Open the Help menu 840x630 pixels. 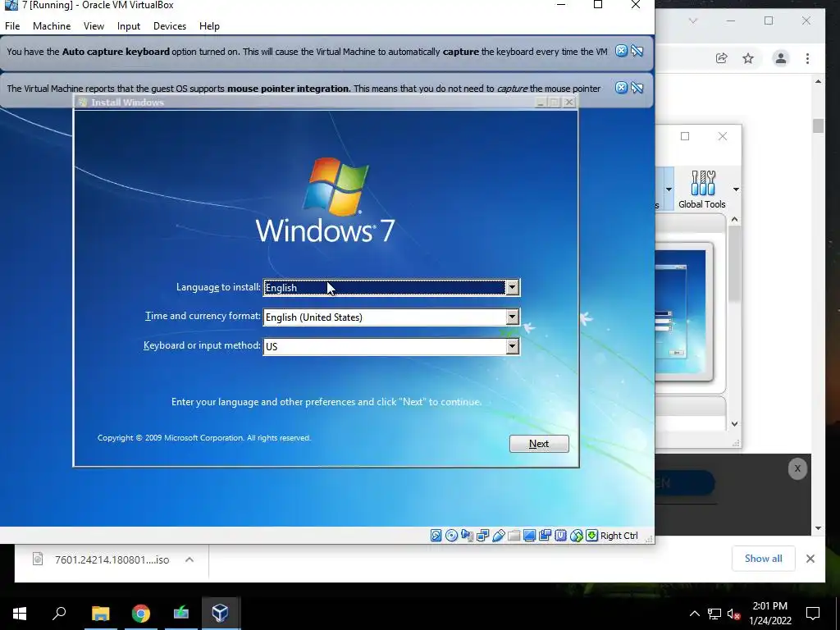209,26
